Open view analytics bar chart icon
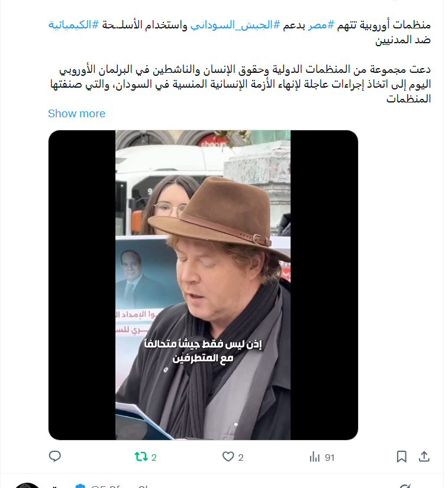 [314, 457]
